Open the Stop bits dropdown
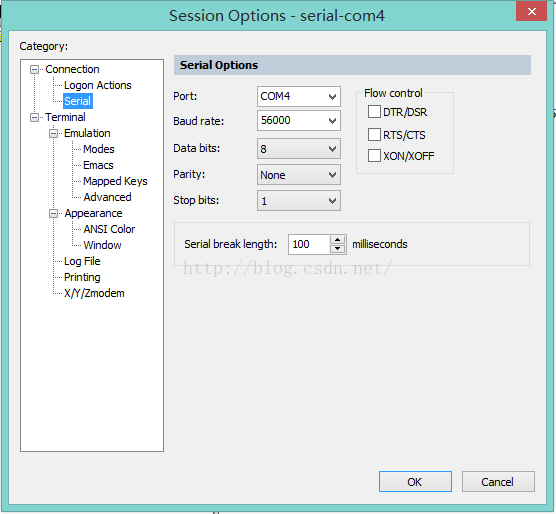 tap(299, 201)
